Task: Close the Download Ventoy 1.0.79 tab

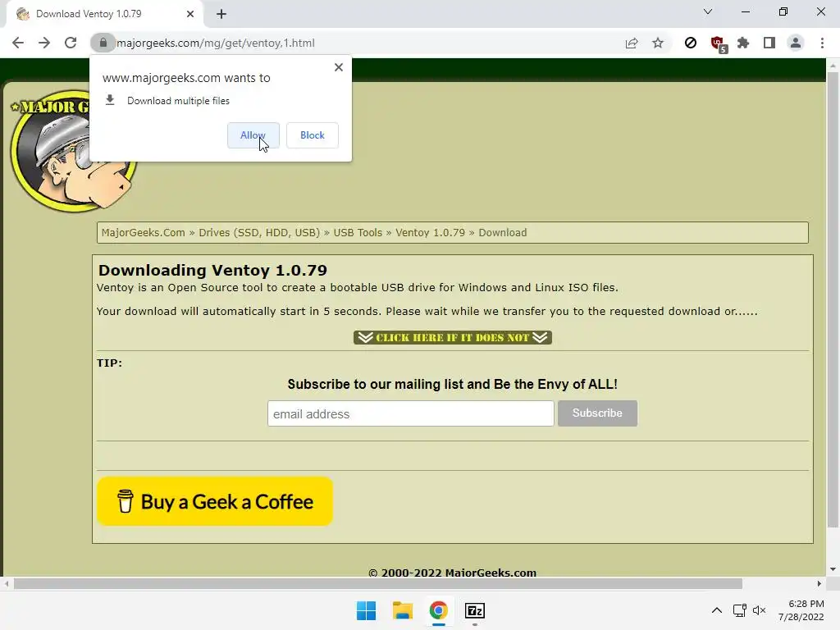Action: click(190, 14)
